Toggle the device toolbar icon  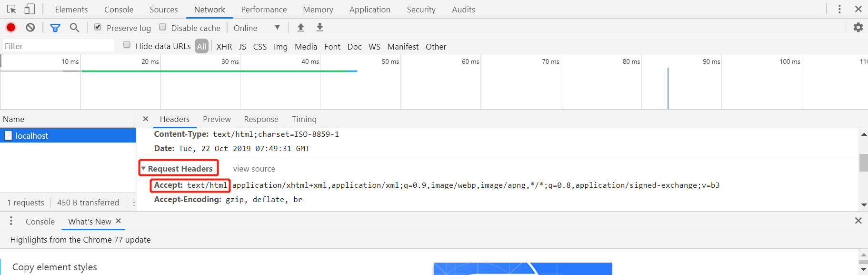[30, 9]
